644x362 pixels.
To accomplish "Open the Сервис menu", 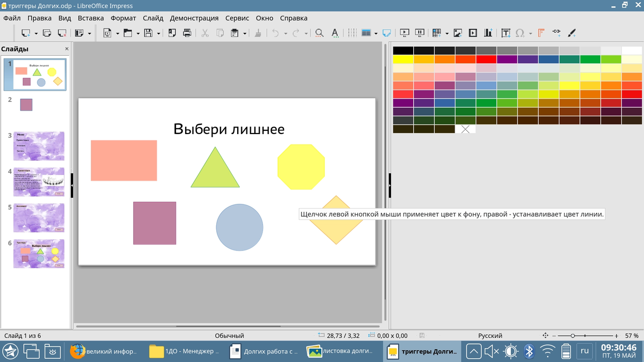I will click(237, 18).
